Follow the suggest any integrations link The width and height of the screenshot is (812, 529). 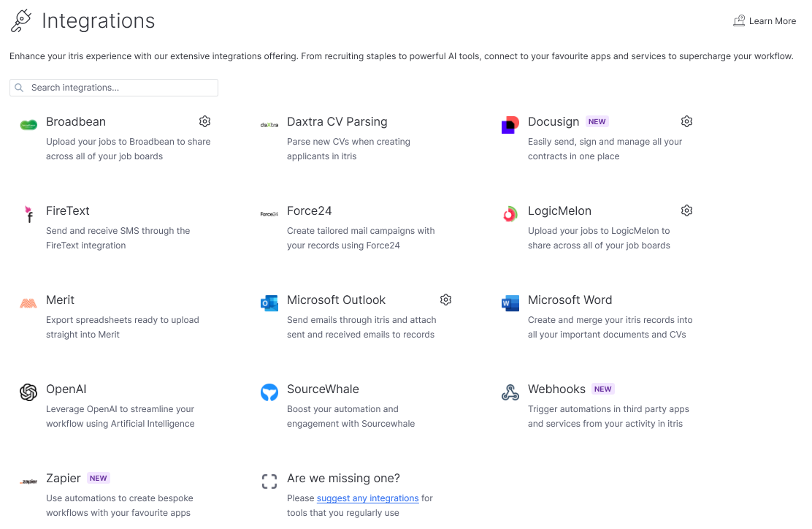coord(368,498)
